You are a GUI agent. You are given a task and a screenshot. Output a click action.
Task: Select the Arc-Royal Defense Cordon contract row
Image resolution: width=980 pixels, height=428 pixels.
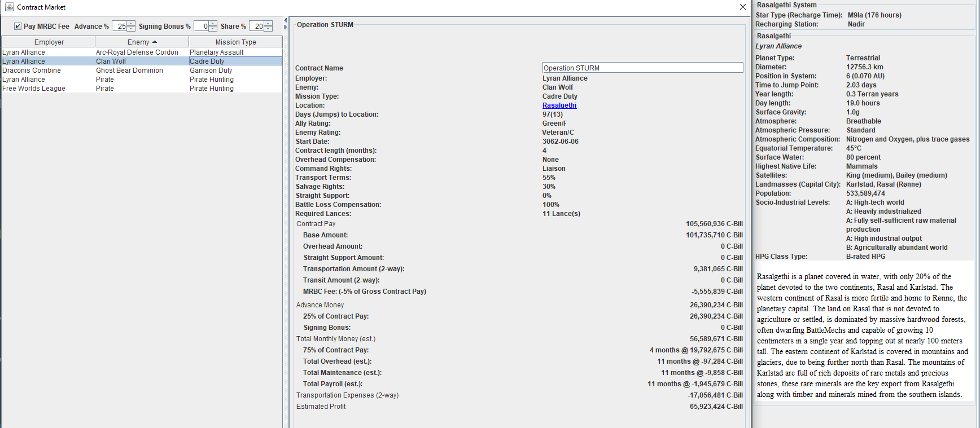(x=142, y=52)
